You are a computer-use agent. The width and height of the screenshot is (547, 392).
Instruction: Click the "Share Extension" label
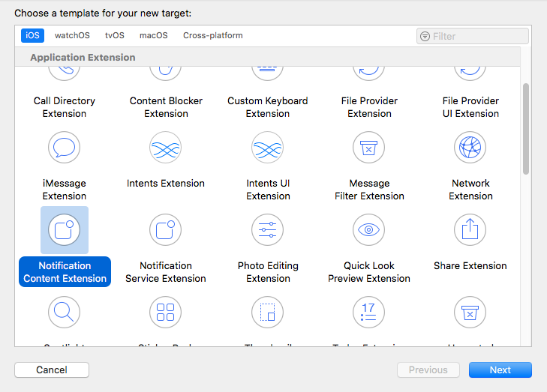[x=470, y=265]
